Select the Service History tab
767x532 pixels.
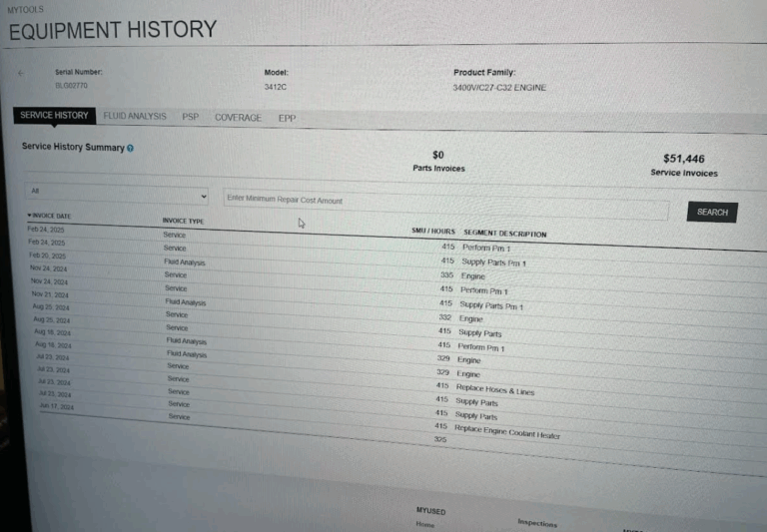click(55, 116)
